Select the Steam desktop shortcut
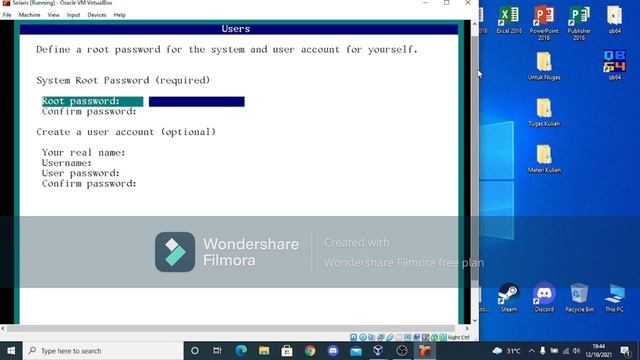The image size is (640, 360). pyautogui.click(x=509, y=298)
